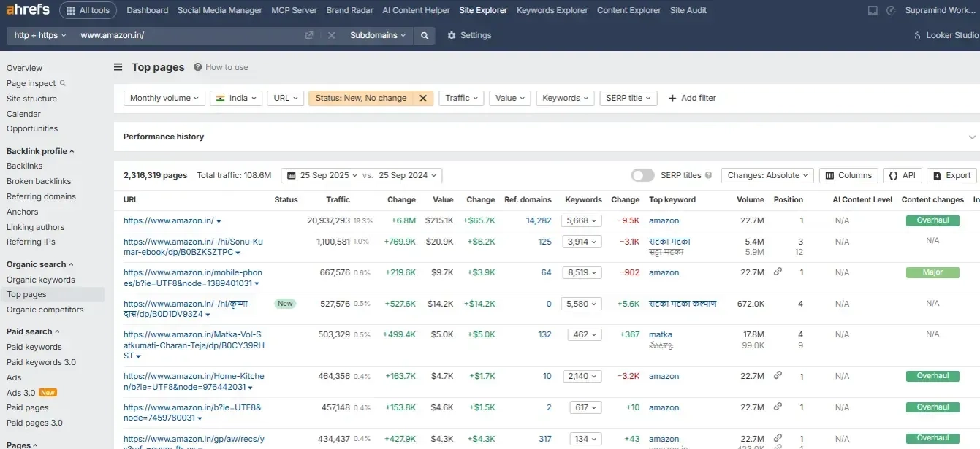Collapse the Paid search section
Screen dimensions: 980x449
pos(33,331)
